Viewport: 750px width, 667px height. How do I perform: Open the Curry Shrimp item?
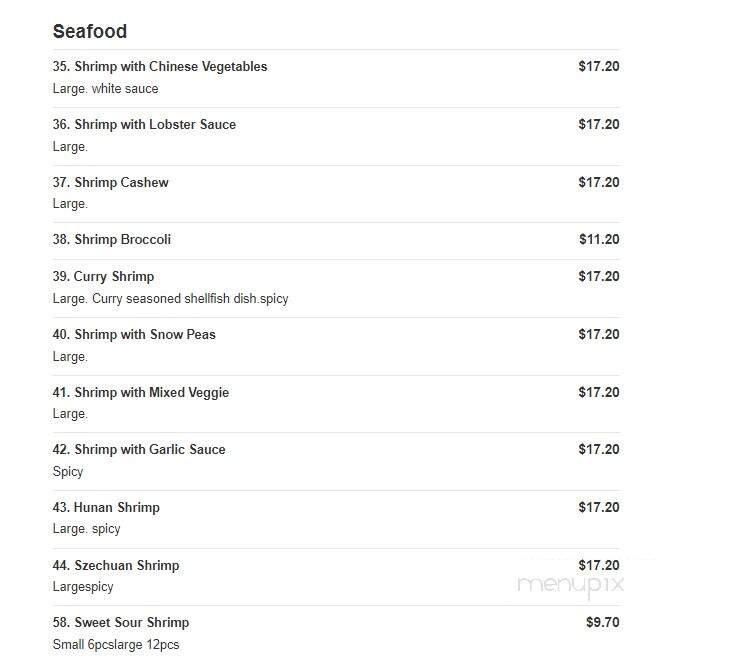(x=103, y=277)
